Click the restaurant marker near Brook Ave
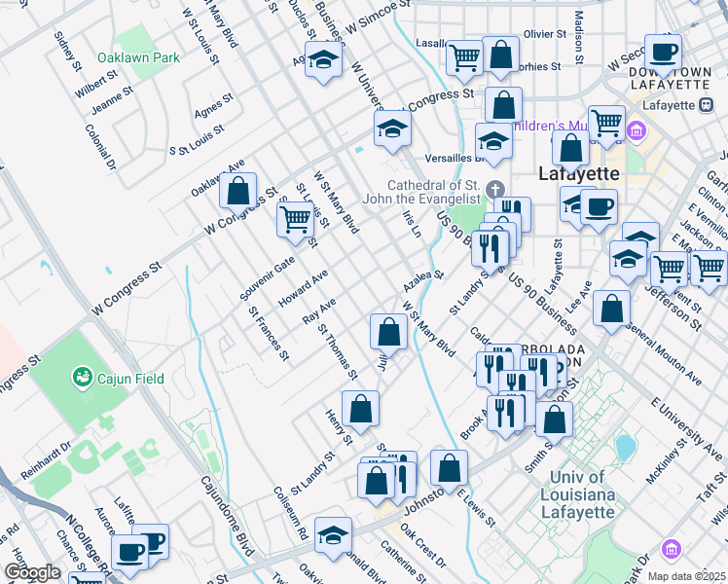 (505, 415)
